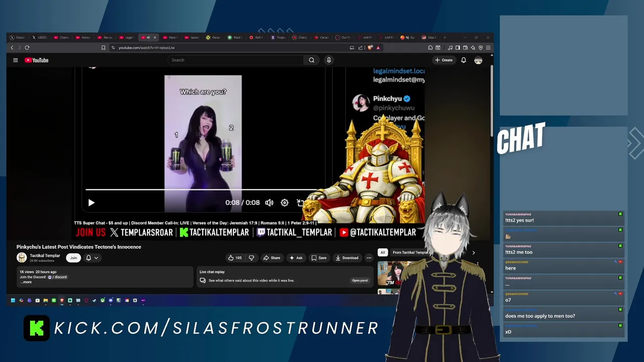The width and height of the screenshot is (644, 362).
Task: Click the Join channel button
Action: [73, 258]
